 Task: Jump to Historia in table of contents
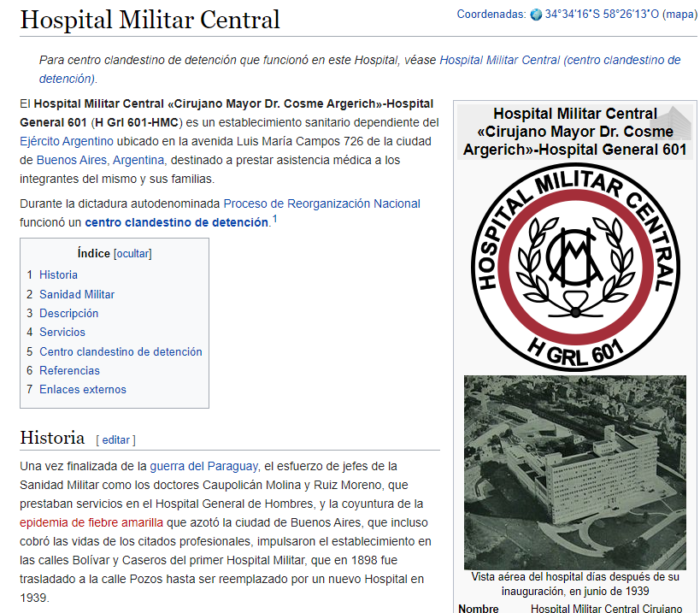(x=58, y=275)
